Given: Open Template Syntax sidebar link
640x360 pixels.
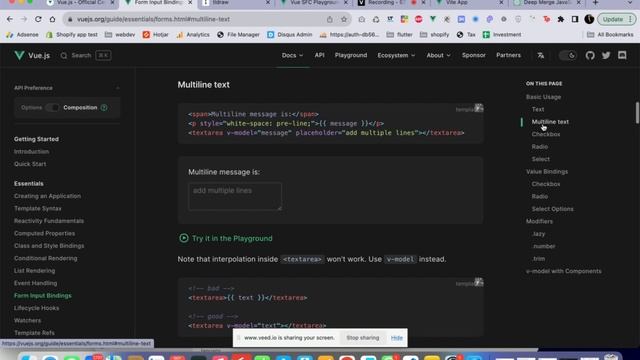Looking at the screenshot, I should coord(38,209).
